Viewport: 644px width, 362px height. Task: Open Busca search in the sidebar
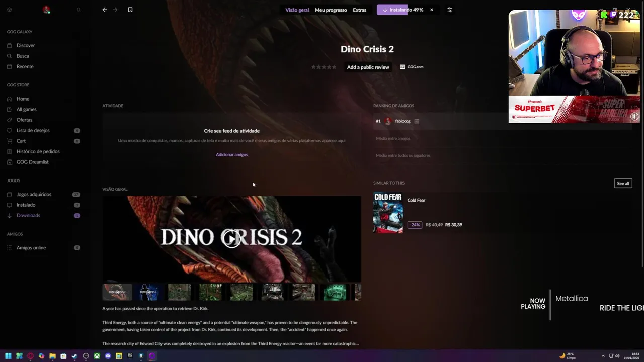(23, 56)
